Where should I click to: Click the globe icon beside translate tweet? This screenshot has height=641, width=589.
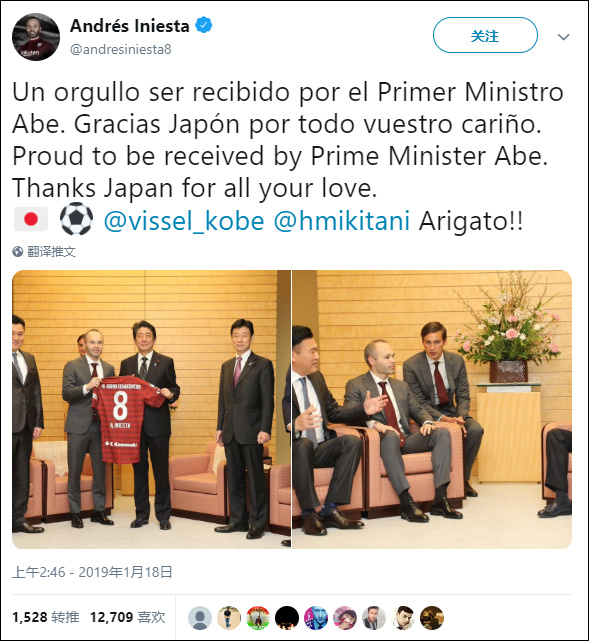pyautogui.click(x=18, y=251)
